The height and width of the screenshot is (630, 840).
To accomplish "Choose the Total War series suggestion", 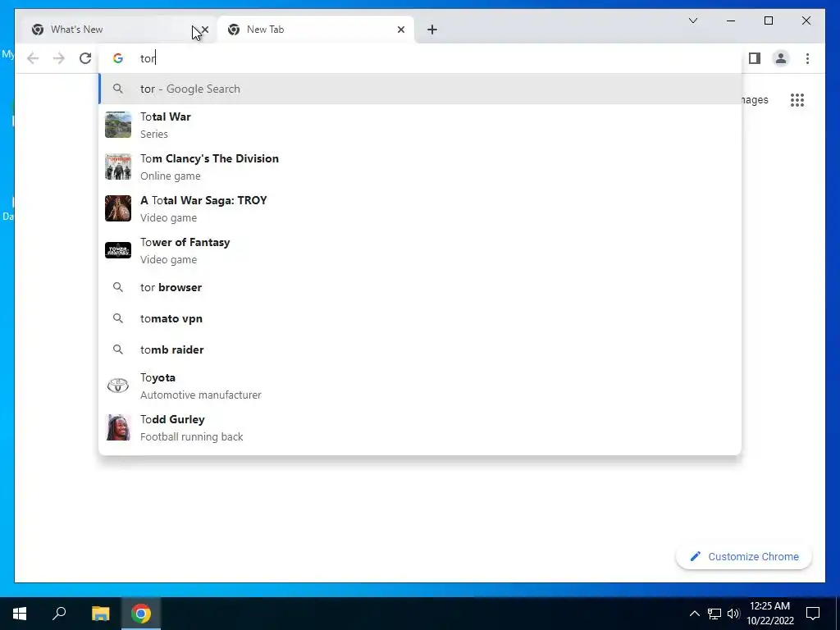I will (420, 125).
